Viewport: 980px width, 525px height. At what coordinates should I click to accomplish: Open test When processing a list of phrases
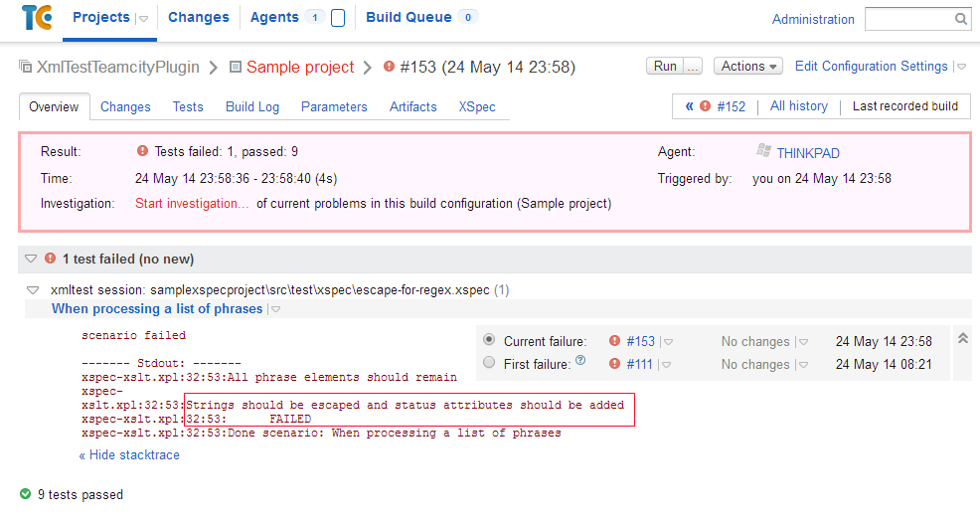pyautogui.click(x=157, y=309)
